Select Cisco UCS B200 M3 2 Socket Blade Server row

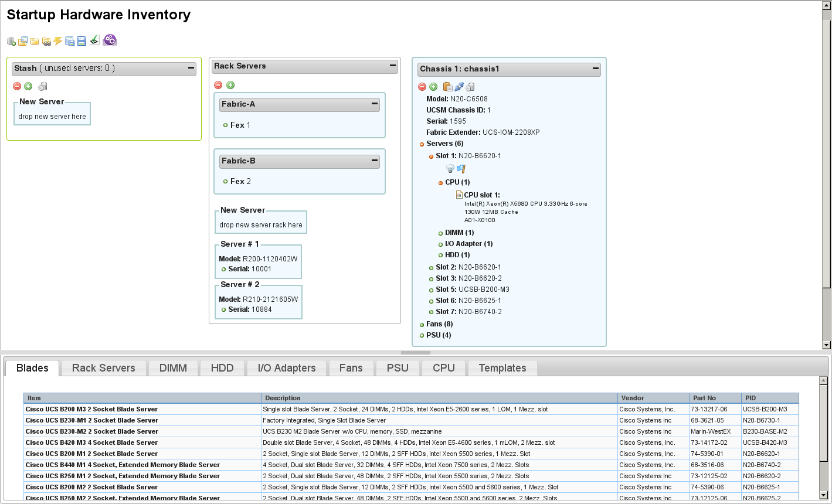[411, 409]
